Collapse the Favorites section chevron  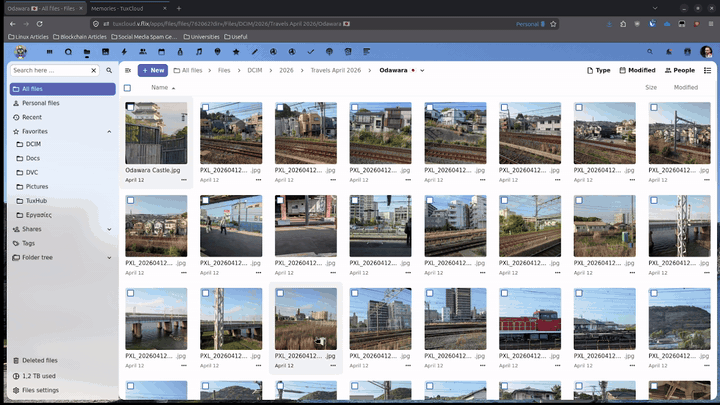pos(109,132)
